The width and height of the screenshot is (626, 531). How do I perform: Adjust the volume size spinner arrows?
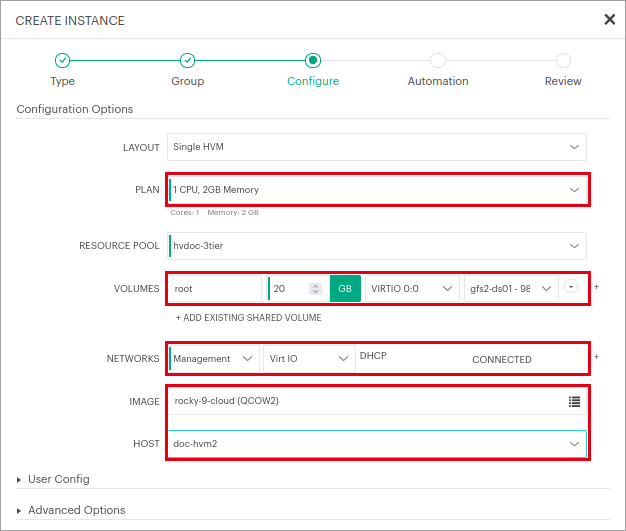[315, 288]
